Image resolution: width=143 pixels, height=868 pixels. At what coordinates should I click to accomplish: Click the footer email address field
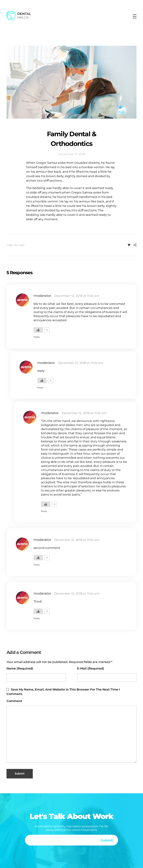pos(61,840)
